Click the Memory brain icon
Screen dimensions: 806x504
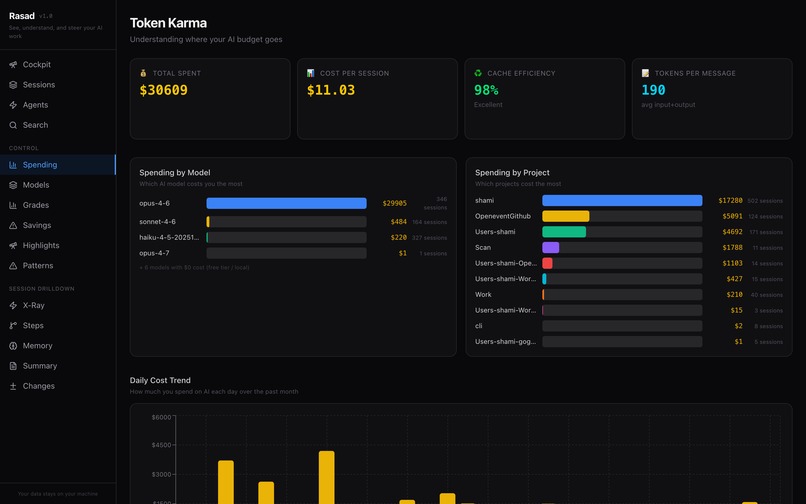tap(13, 346)
